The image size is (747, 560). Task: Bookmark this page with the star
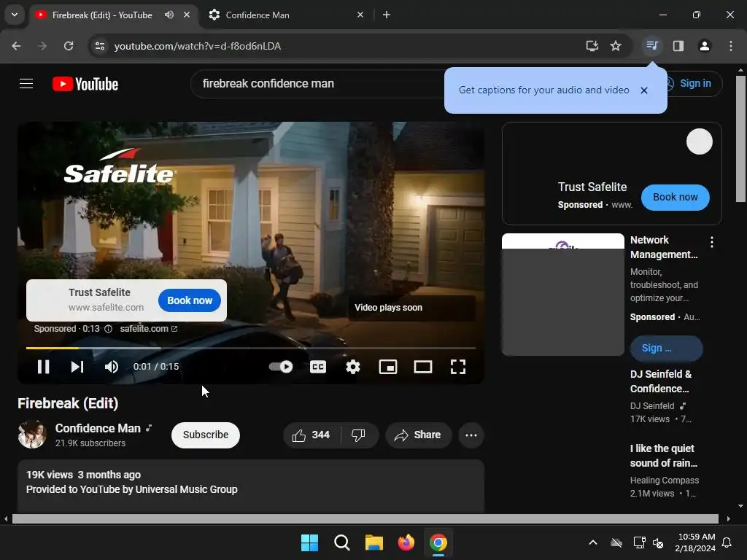tap(616, 46)
